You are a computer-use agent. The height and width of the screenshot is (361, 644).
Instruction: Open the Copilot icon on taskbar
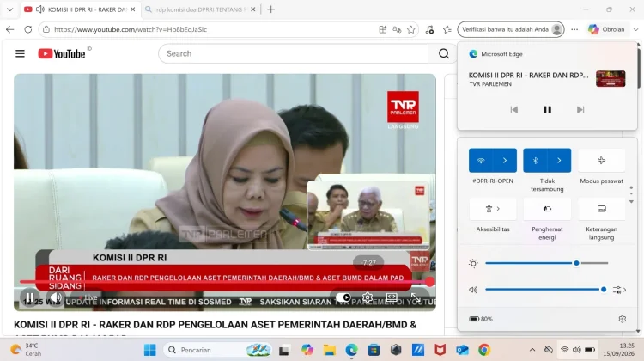(x=307, y=350)
